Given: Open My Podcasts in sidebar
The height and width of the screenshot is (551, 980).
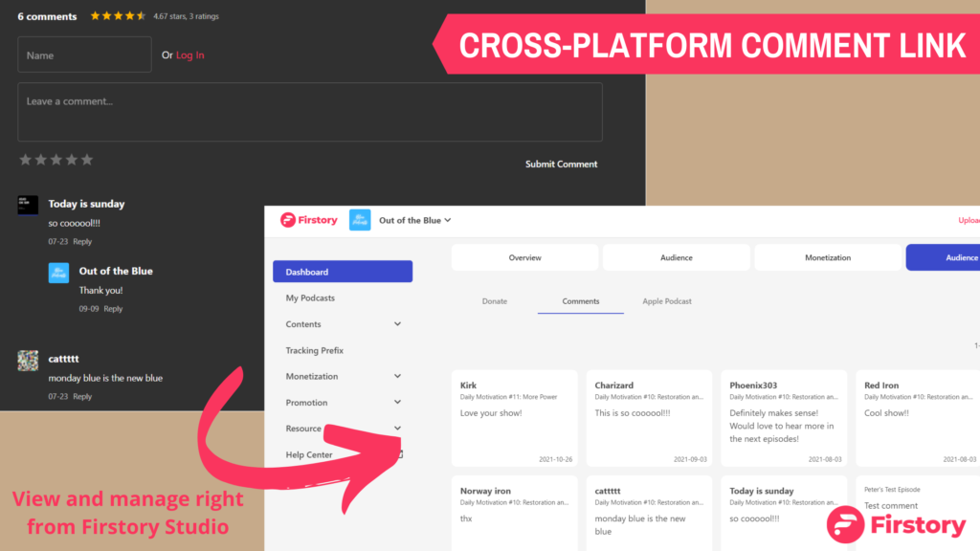Looking at the screenshot, I should [x=310, y=298].
